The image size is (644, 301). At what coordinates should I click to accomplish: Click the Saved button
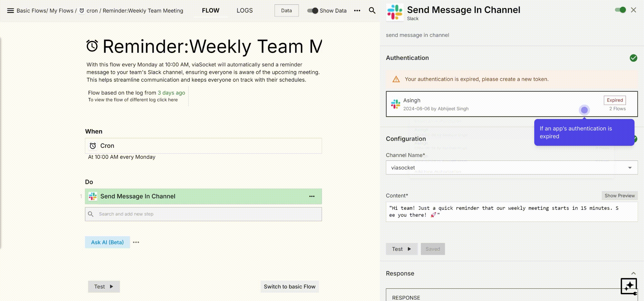coord(433,249)
